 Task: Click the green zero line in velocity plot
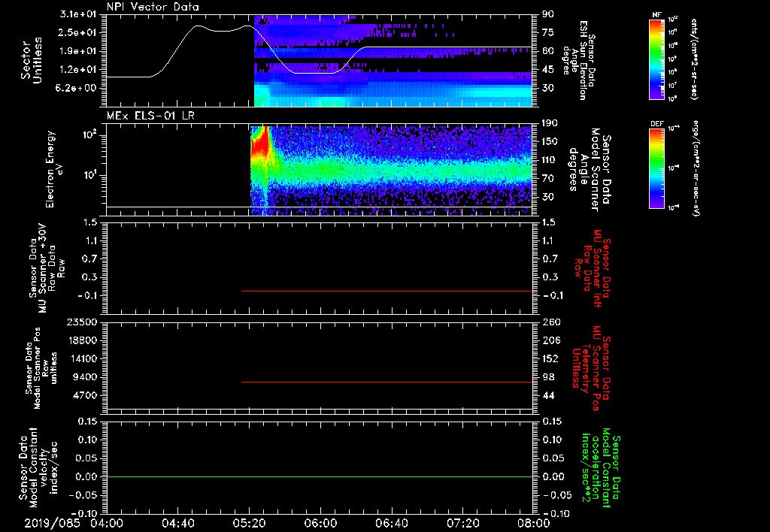(319, 476)
